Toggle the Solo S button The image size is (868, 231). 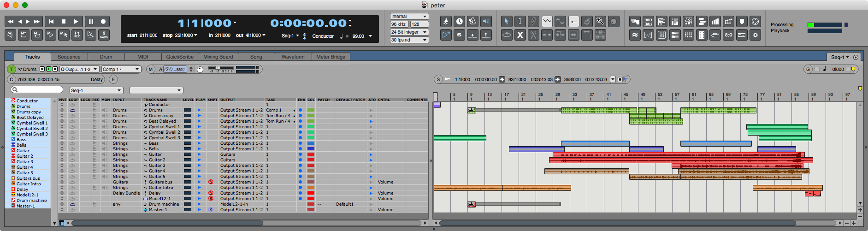click(x=459, y=35)
